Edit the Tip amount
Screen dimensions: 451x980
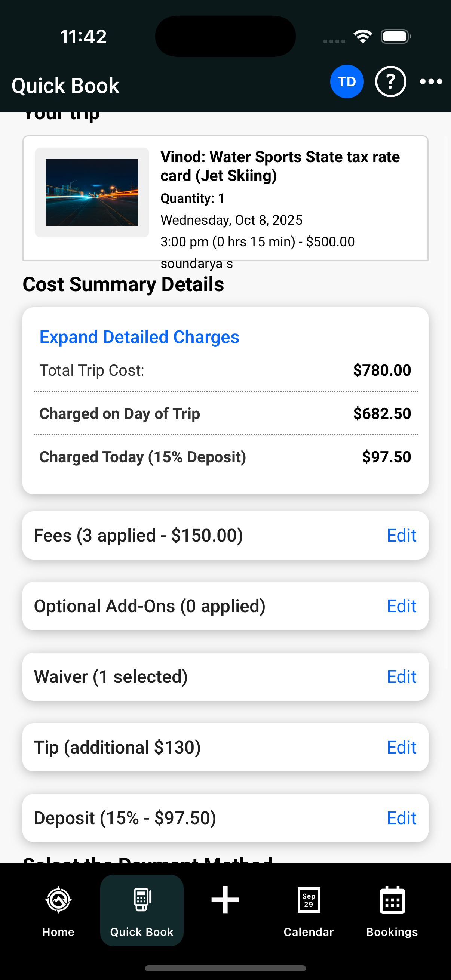click(x=402, y=748)
